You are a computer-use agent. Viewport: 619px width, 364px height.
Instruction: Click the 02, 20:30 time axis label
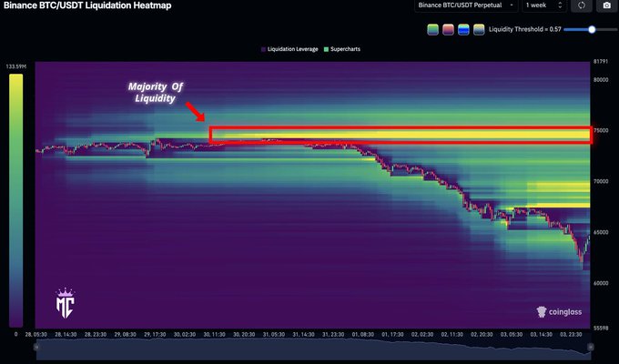pyautogui.click(x=482, y=334)
